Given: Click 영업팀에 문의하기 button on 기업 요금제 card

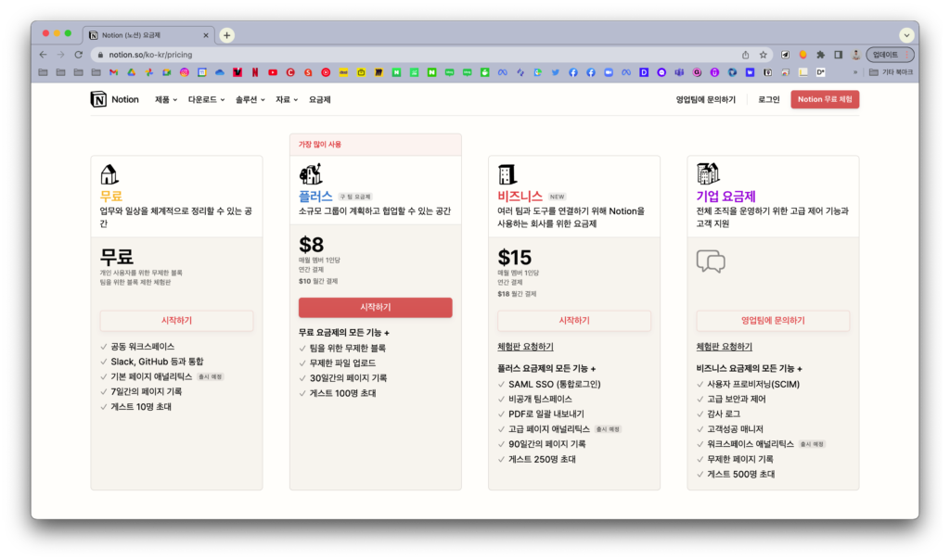Looking at the screenshot, I should (x=773, y=321).
